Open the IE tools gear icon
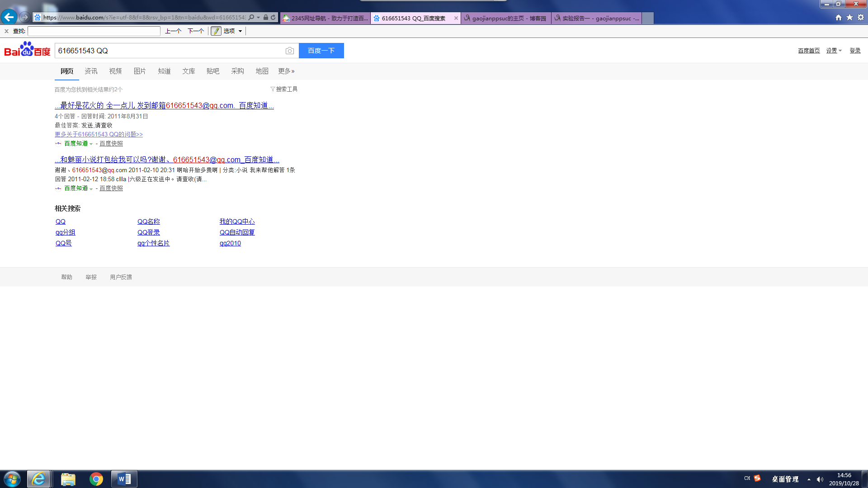Viewport: 868px width, 488px height. pyautogui.click(x=861, y=18)
